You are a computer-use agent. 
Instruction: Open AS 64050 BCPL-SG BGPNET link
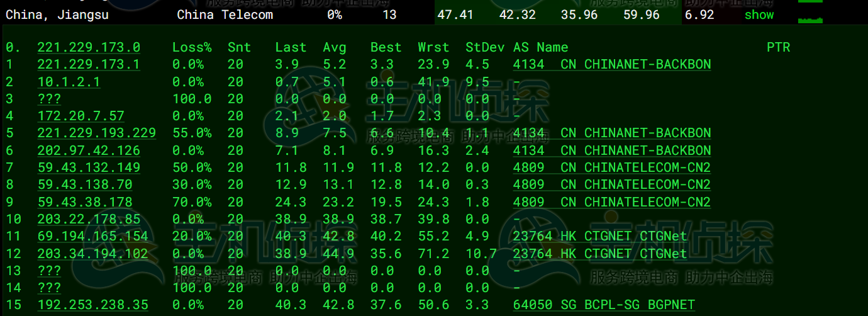pyautogui.click(x=604, y=305)
